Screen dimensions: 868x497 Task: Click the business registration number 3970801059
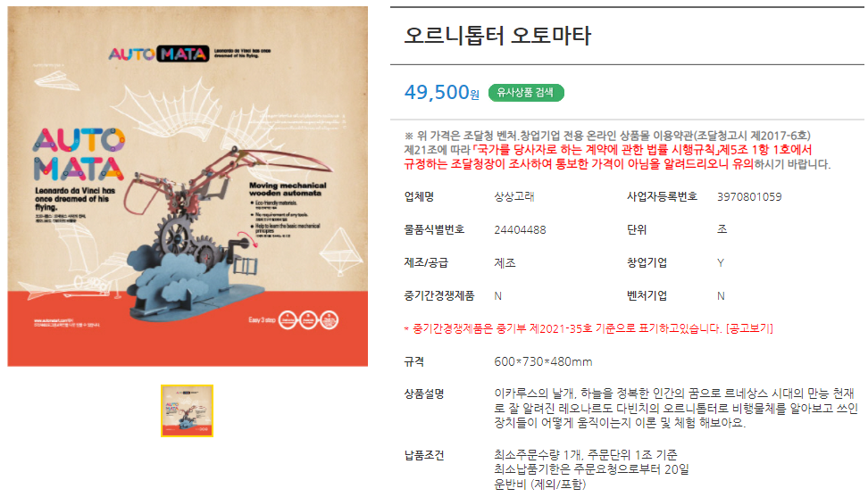point(749,196)
